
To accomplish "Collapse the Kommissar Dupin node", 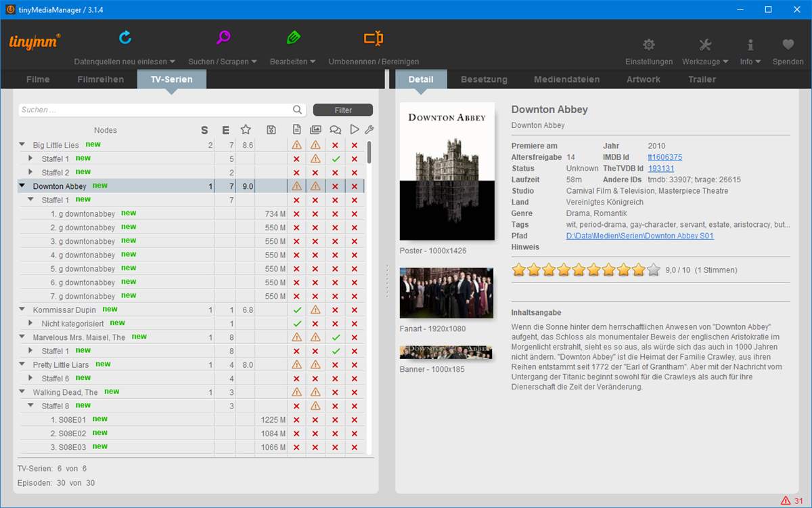I will (x=22, y=310).
